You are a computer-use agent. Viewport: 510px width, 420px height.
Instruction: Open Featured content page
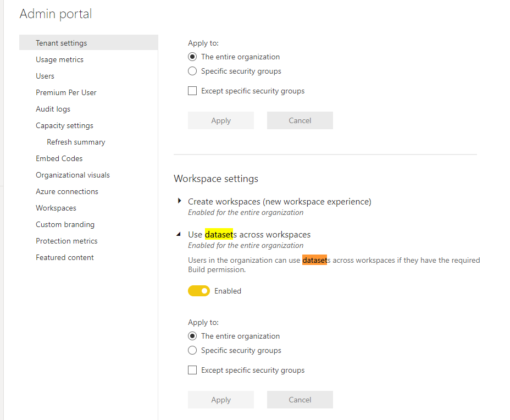pyautogui.click(x=65, y=257)
